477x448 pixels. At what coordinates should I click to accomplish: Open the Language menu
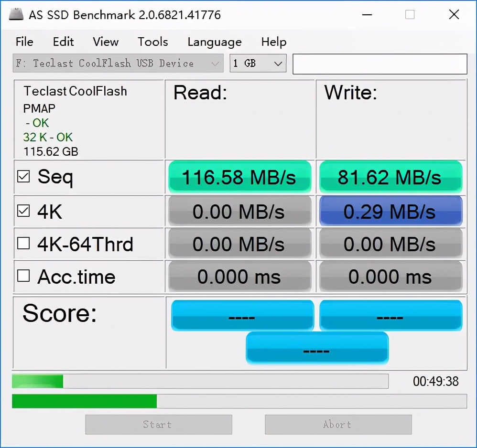[214, 42]
